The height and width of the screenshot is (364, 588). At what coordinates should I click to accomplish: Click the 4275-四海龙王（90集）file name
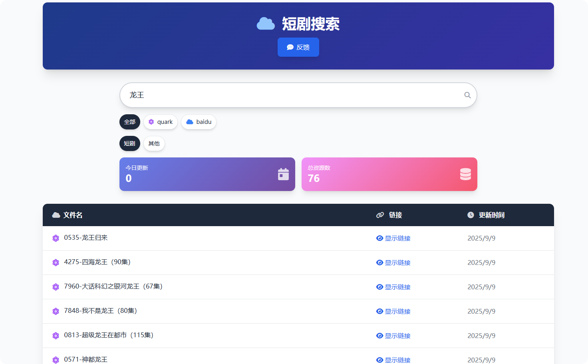click(x=97, y=262)
